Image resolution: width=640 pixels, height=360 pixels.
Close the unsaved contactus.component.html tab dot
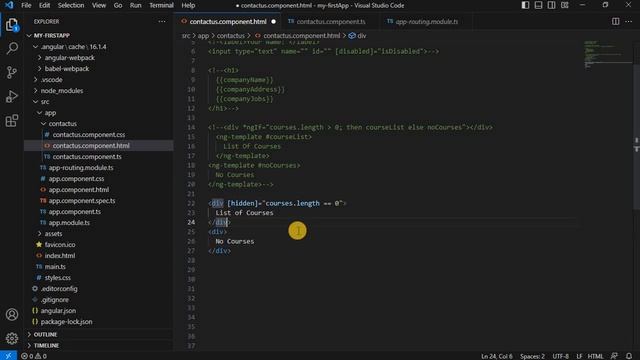[x=273, y=22]
